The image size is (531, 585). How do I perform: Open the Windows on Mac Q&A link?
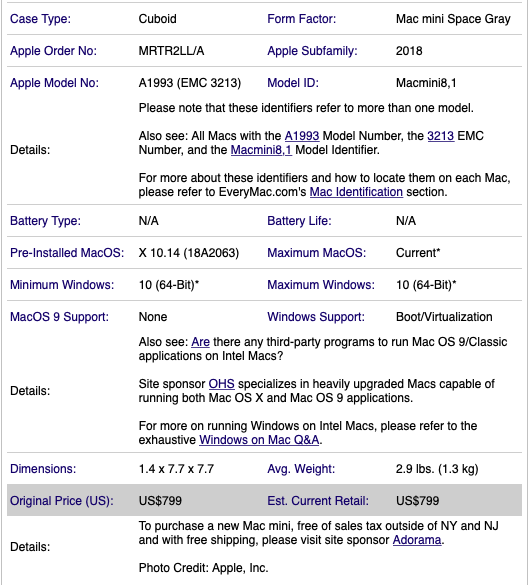[259, 440]
